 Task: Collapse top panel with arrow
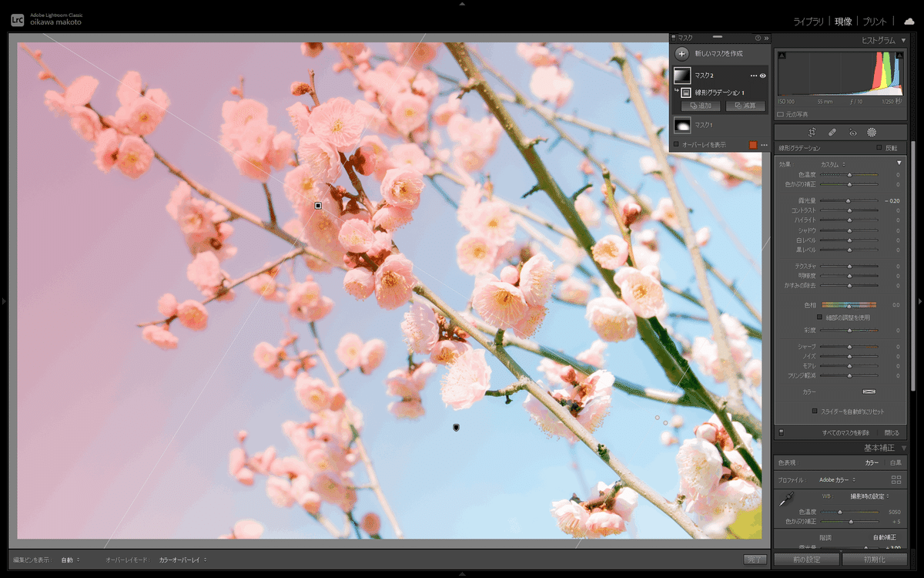(462, 4)
